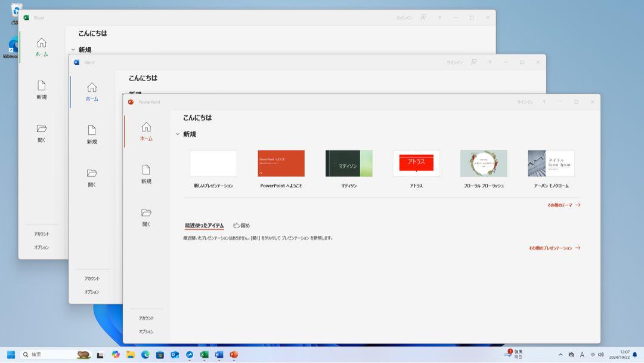Open File Explorer from the taskbar

[130, 355]
